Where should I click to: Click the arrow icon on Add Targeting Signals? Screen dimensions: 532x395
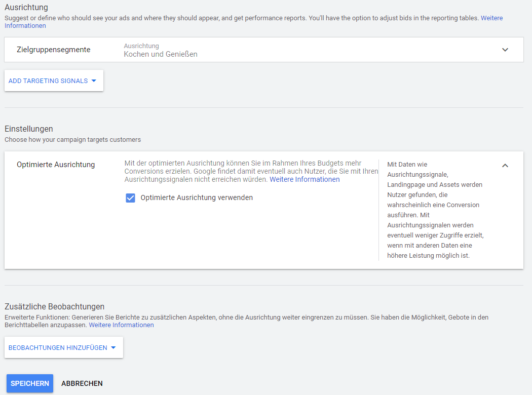pyautogui.click(x=94, y=81)
